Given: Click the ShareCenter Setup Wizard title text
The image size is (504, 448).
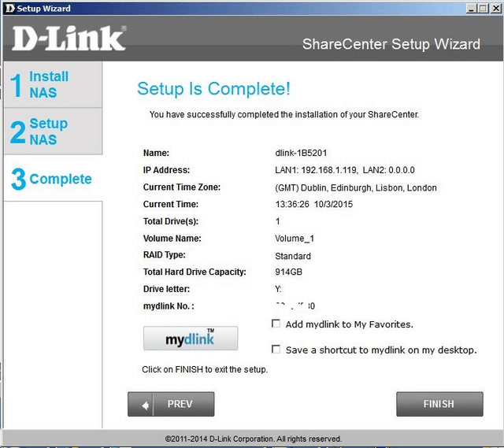Looking at the screenshot, I should click(391, 44).
